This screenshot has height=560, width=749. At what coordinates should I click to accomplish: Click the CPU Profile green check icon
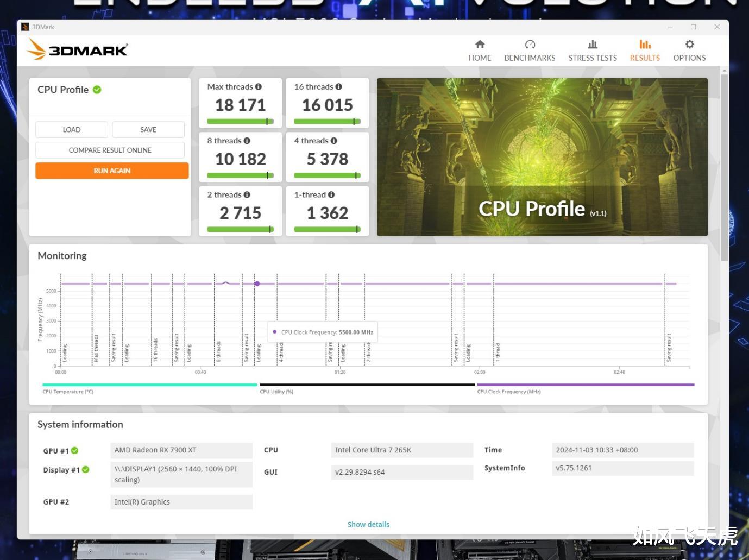tap(97, 90)
